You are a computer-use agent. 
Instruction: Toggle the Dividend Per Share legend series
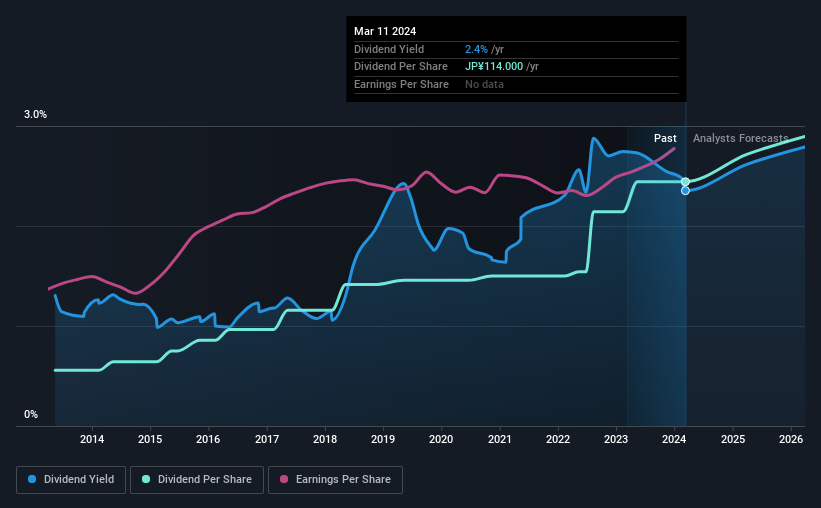tap(197, 480)
